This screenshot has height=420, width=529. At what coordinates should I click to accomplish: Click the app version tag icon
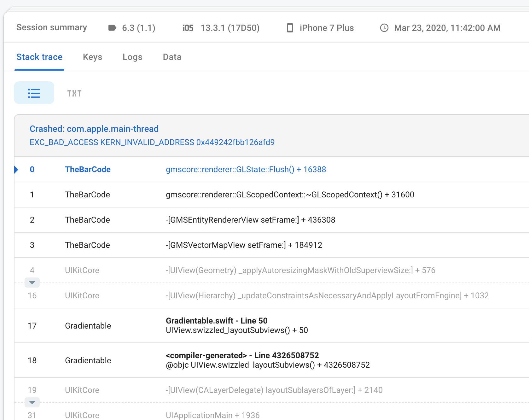(x=112, y=28)
